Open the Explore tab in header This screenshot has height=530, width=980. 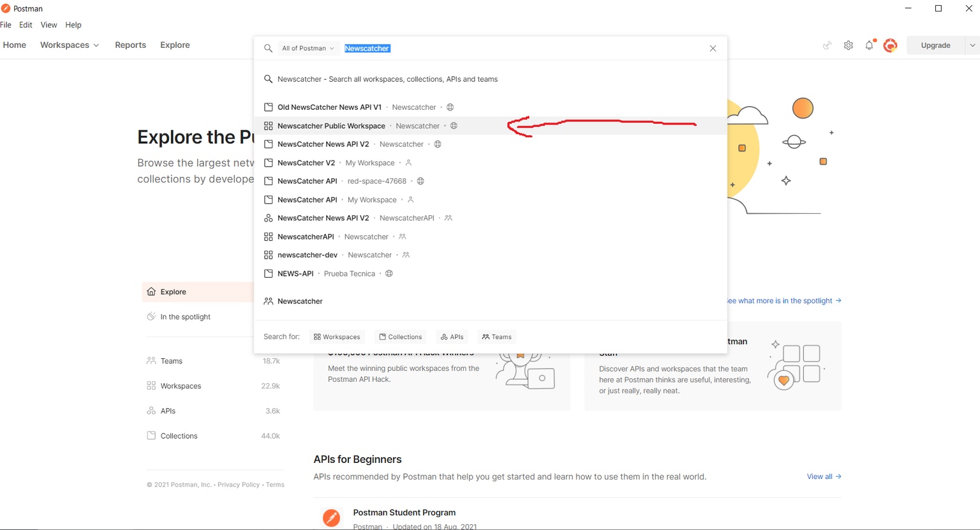pyautogui.click(x=175, y=45)
